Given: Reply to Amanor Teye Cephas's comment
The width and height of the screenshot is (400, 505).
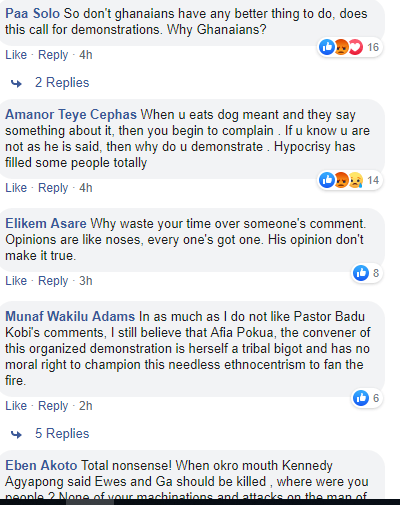Looking at the screenshot, I should (53, 188).
